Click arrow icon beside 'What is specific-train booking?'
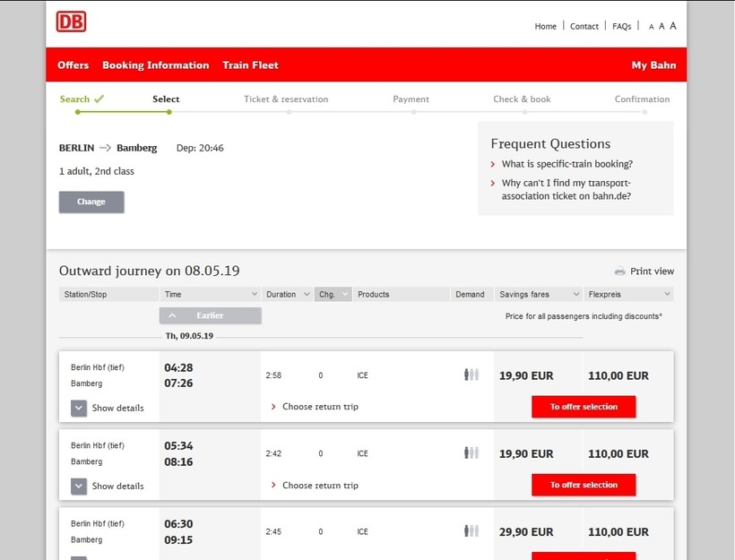 click(493, 165)
